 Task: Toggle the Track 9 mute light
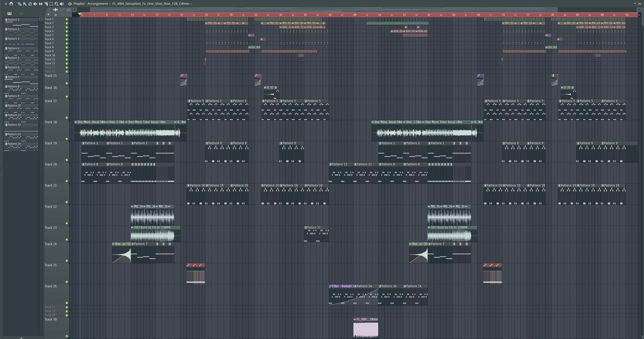coord(67,52)
